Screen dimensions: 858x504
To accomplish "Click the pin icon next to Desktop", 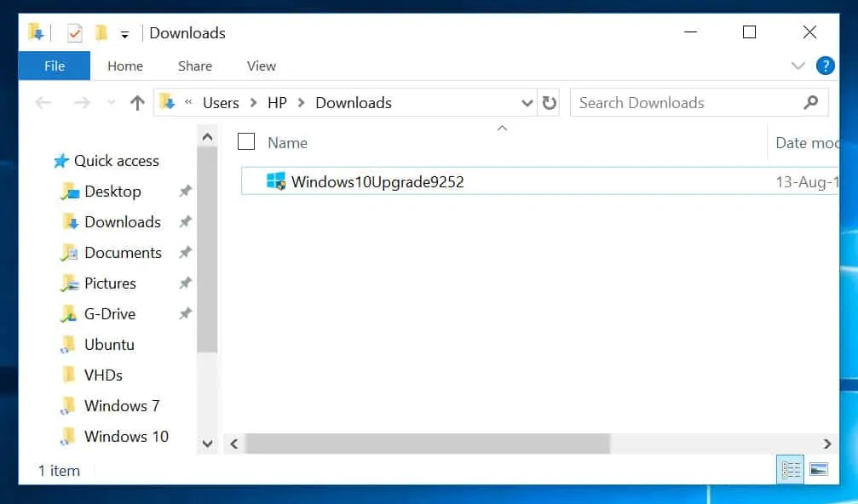I will coord(186,191).
